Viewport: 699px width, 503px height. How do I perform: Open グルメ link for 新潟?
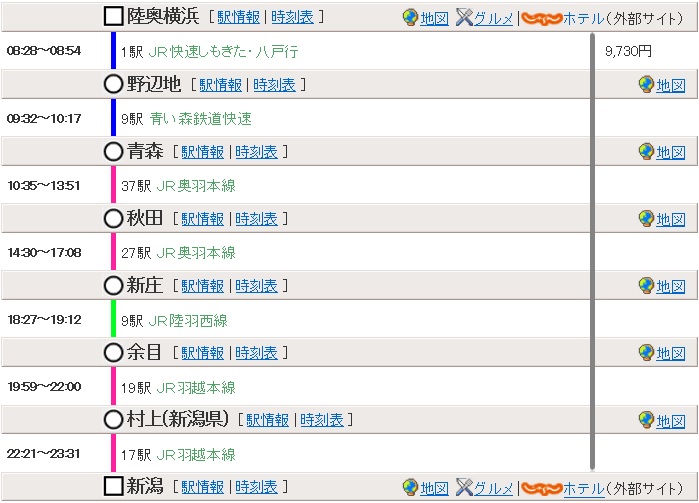point(493,488)
